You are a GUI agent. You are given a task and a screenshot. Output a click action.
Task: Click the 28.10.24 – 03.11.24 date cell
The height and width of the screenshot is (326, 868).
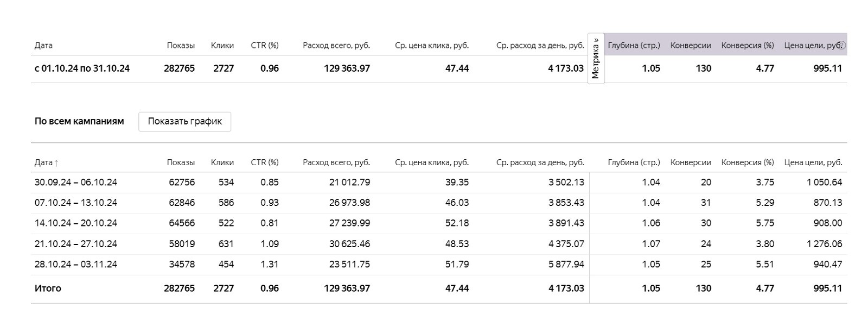pos(76,265)
